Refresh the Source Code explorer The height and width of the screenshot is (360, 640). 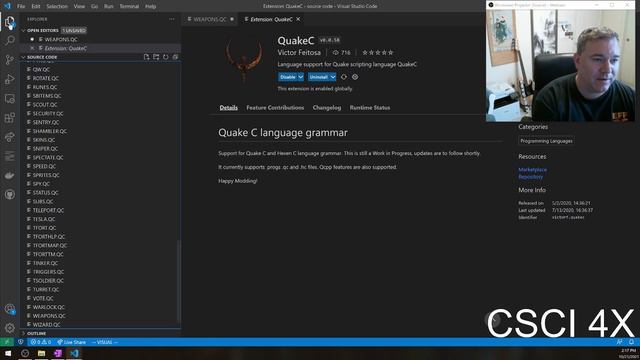(x=166, y=57)
